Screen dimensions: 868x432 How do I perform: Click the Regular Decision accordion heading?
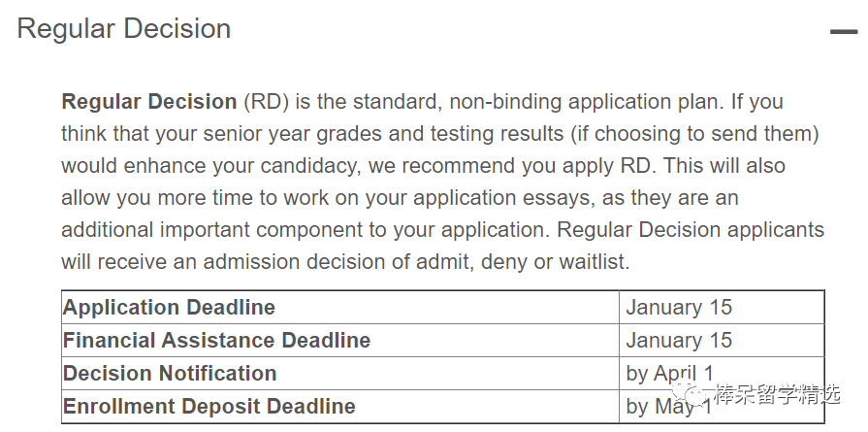(124, 29)
